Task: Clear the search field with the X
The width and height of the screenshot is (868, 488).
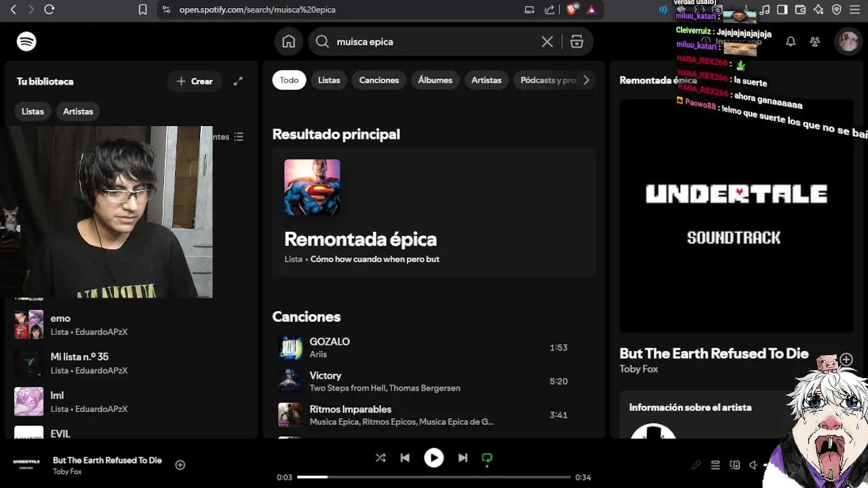Action: click(x=547, y=41)
